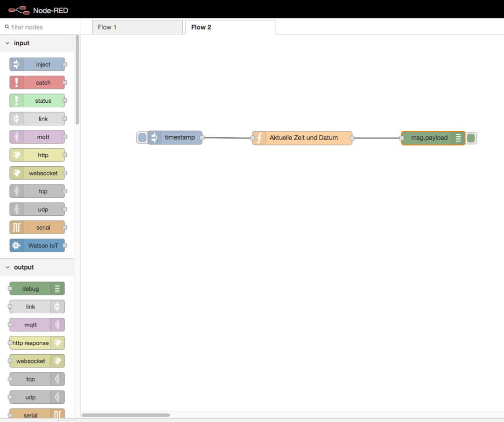Select the msg.payload debug node on canvas
504x422 pixels.
[433, 138]
